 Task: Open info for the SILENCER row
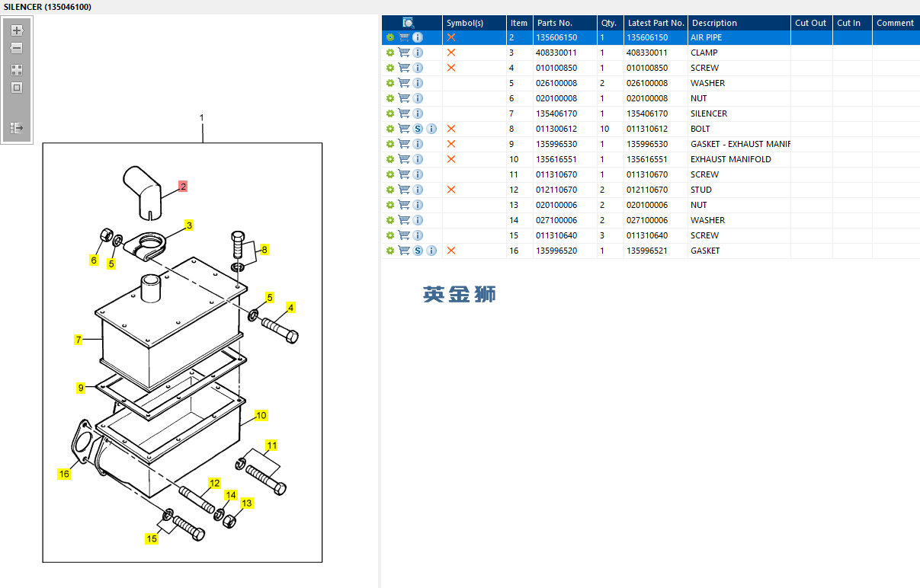(x=418, y=113)
